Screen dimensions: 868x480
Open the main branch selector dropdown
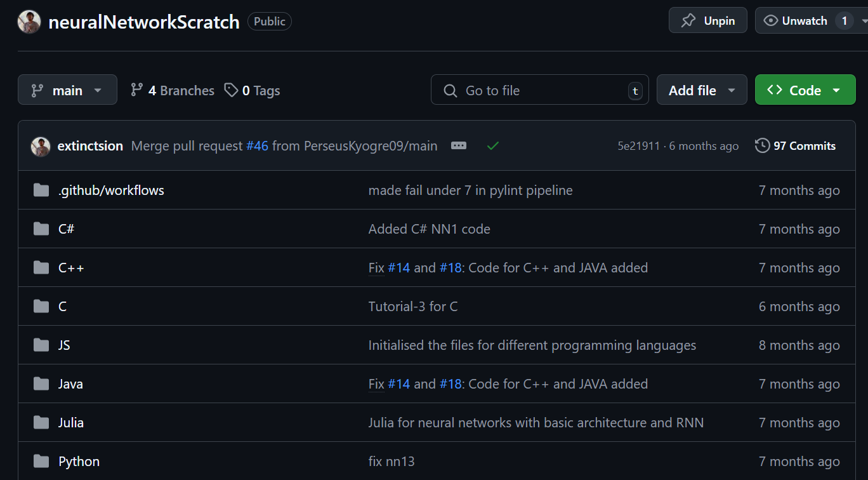(67, 90)
